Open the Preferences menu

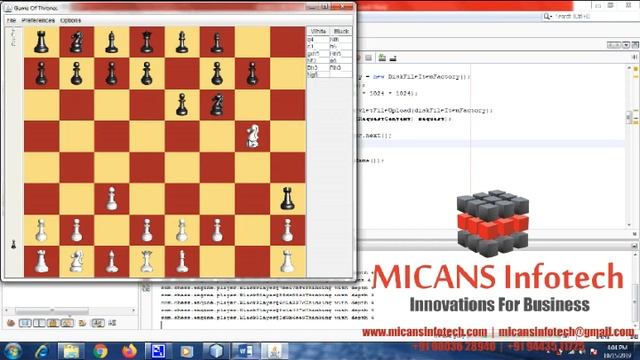38,20
